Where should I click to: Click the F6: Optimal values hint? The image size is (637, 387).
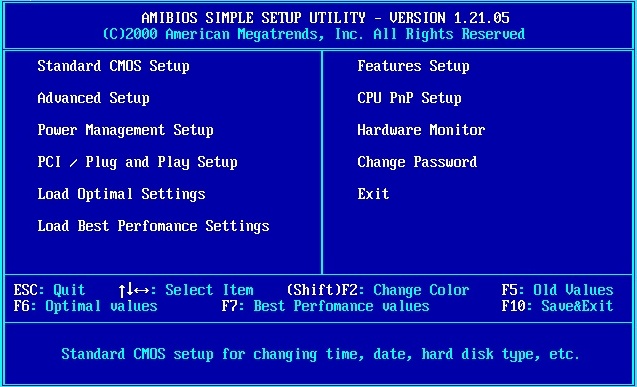click(x=85, y=306)
